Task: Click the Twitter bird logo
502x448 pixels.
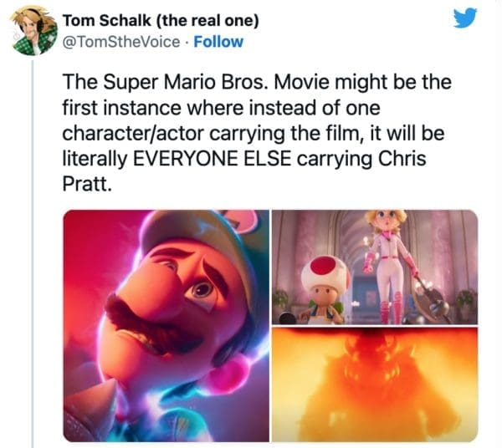Action: click(x=464, y=19)
